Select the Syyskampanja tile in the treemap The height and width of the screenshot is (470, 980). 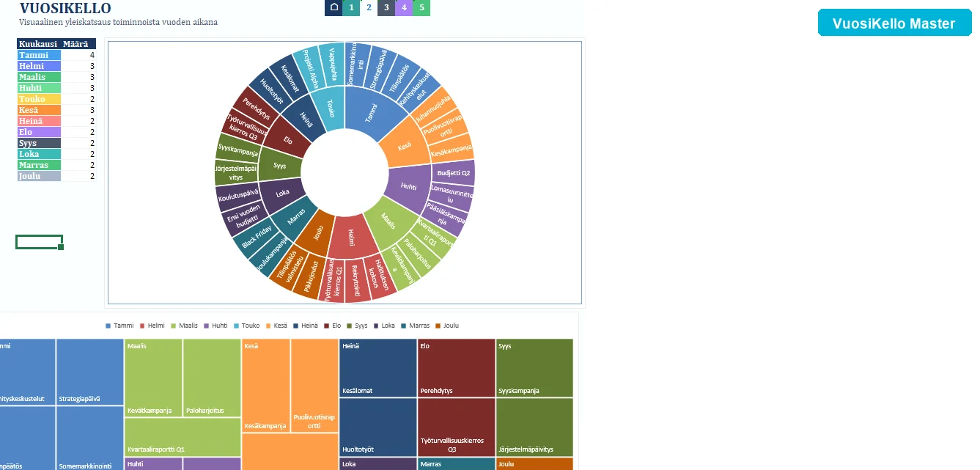[534, 368]
